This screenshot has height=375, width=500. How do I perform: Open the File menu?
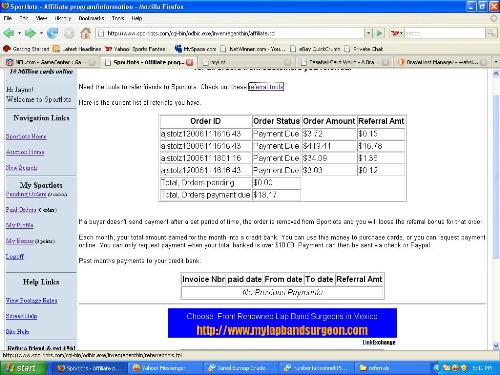(x=8, y=18)
